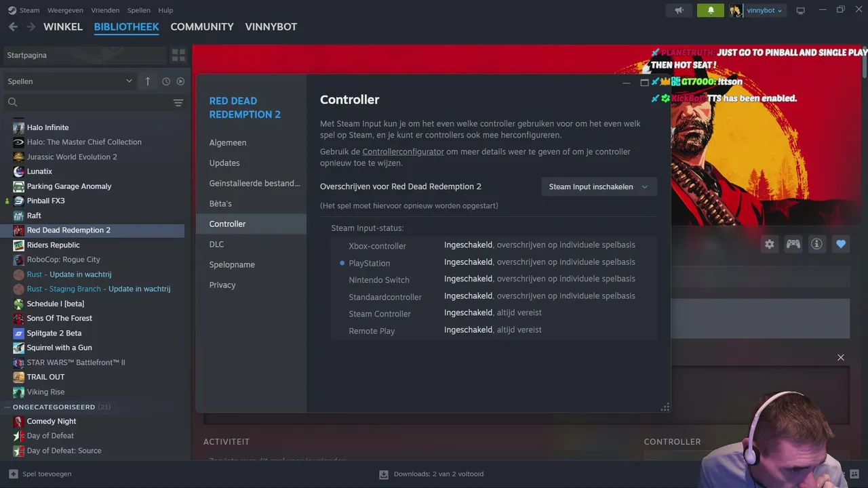868x488 pixels.
Task: Select Red Dead Redemption 2 in library
Action: [x=93, y=230]
